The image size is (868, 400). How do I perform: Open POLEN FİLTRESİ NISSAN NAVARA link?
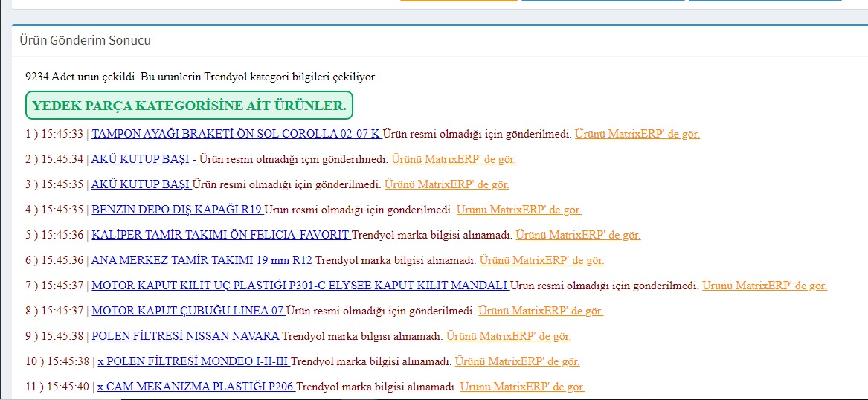pyautogui.click(x=185, y=336)
